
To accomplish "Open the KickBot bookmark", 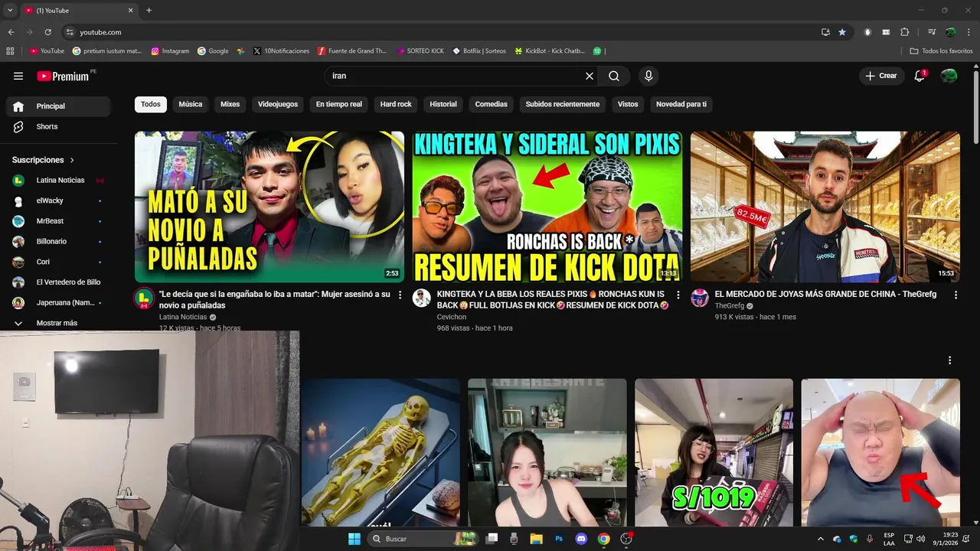I will 550,51.
